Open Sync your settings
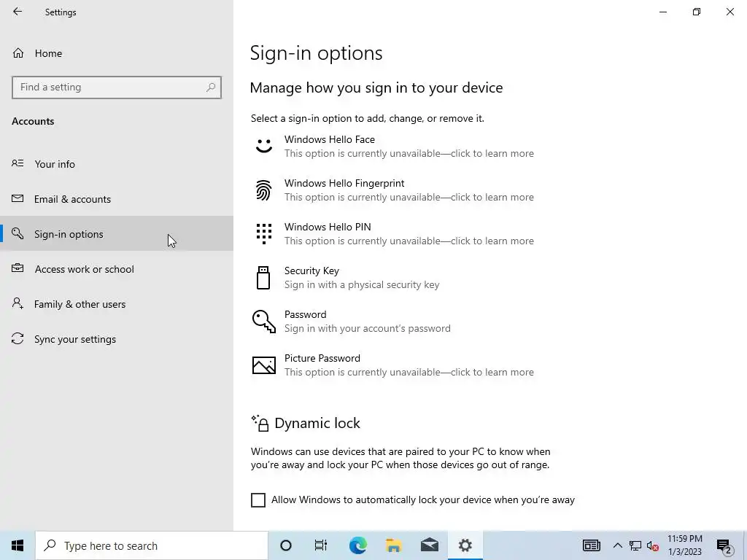This screenshot has width=747, height=560. (x=117, y=339)
